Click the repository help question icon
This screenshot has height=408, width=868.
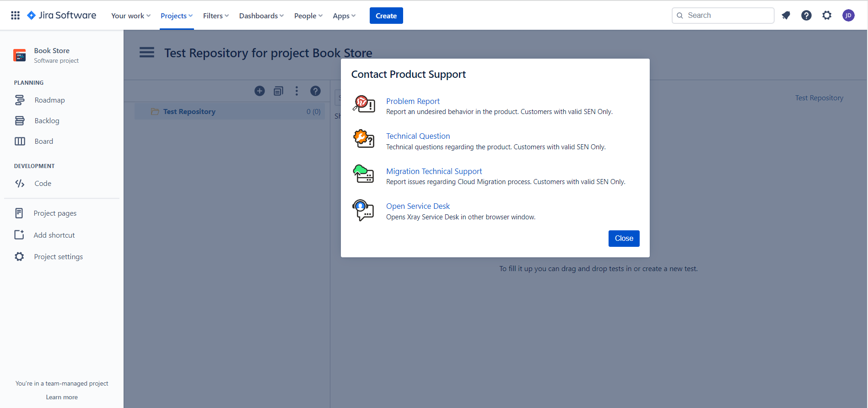point(315,91)
